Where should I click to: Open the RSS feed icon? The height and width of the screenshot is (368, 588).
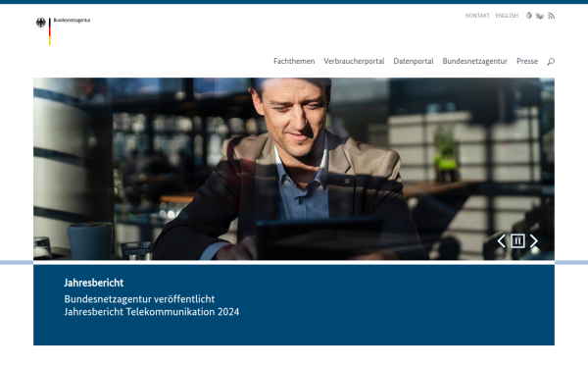[551, 16]
